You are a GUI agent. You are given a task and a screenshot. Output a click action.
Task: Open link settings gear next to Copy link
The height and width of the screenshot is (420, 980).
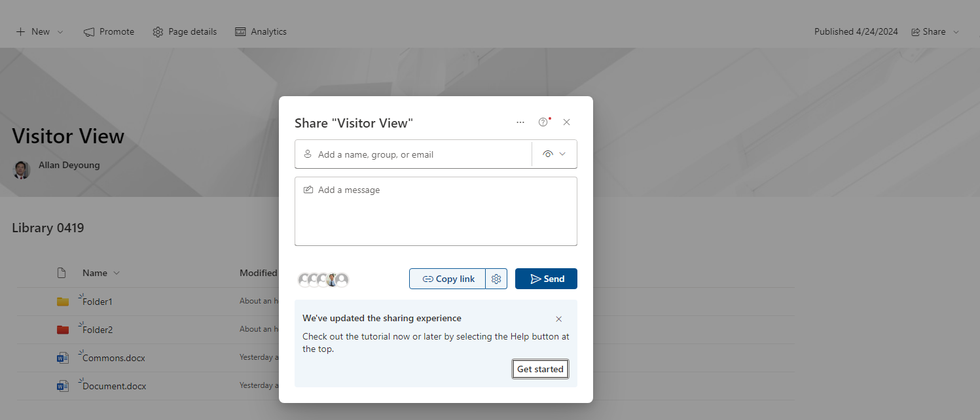click(496, 279)
